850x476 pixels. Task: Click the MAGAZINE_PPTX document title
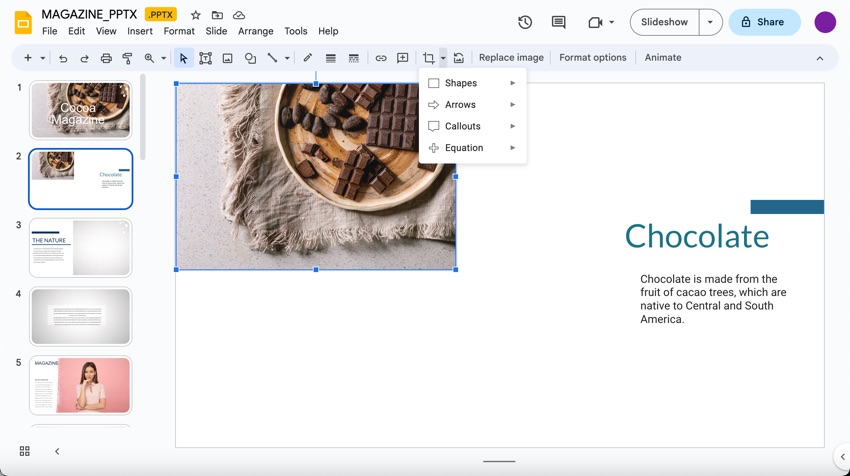pyautogui.click(x=89, y=15)
